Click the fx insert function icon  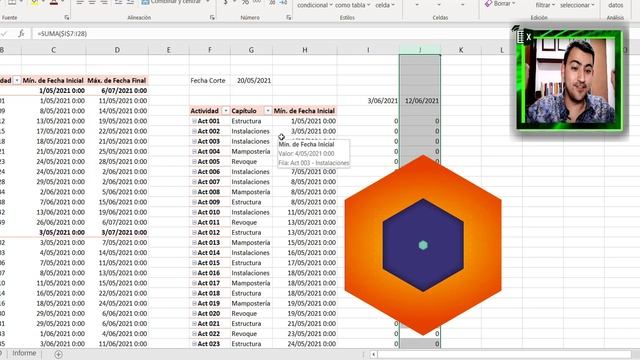pos(21,34)
